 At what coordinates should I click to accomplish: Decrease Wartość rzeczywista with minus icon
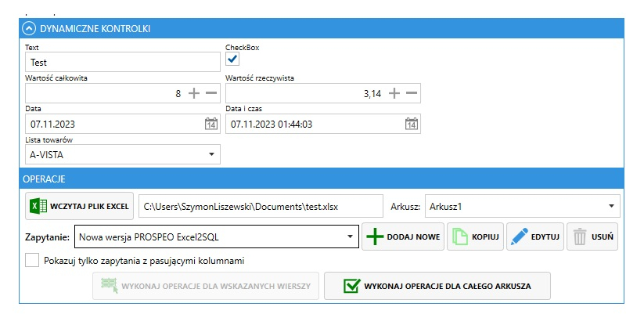412,93
